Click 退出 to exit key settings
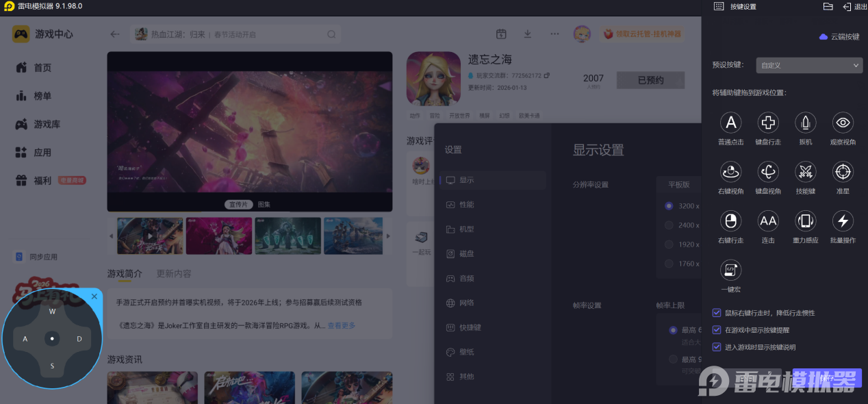Image resolution: width=868 pixels, height=404 pixels. 855,7
